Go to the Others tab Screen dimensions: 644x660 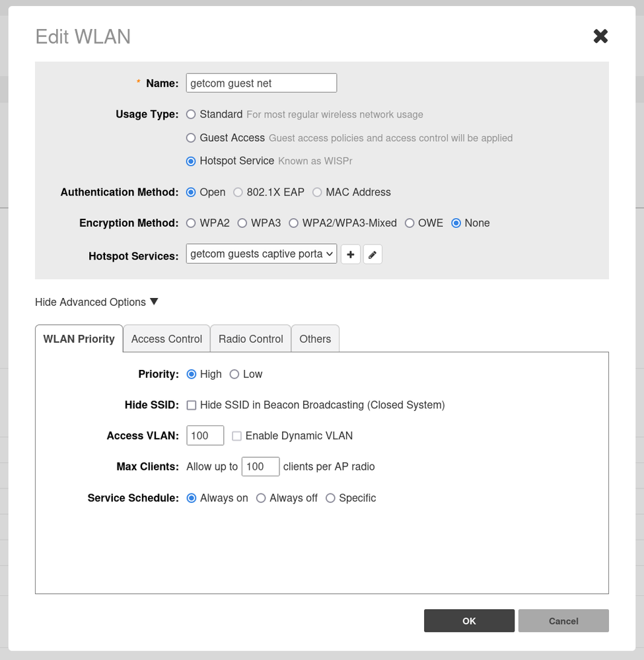pyautogui.click(x=315, y=339)
